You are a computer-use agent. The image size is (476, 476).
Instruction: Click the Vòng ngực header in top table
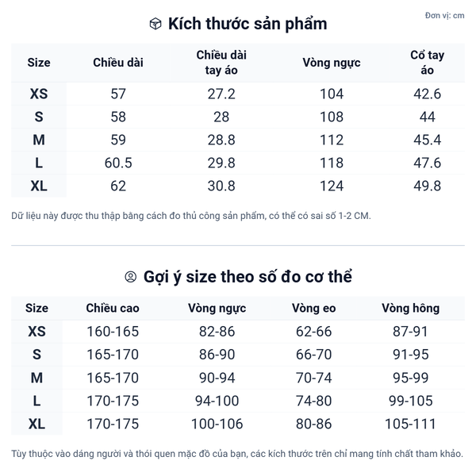[x=332, y=63]
